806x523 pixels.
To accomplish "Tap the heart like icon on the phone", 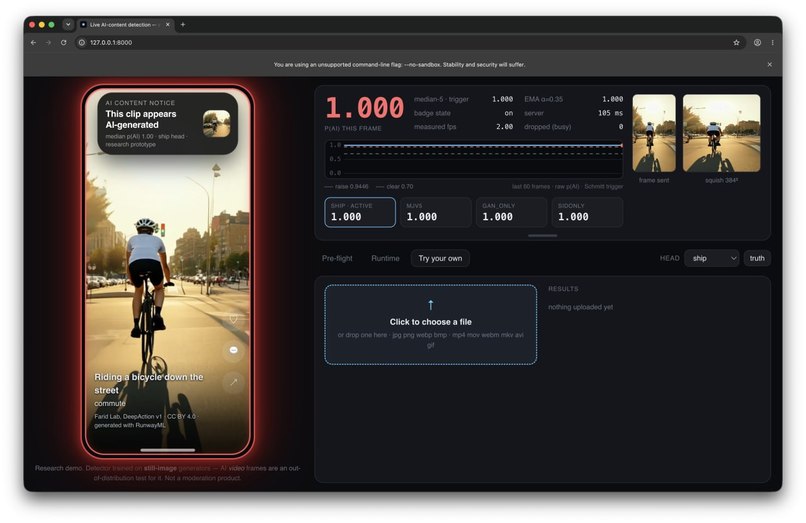I will click(x=233, y=319).
